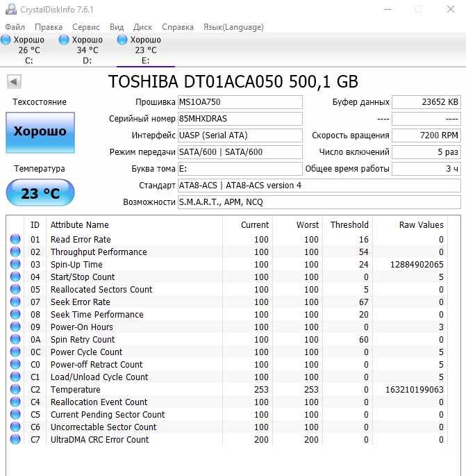Click status orb of Power Cycle Count
Viewport: 466px width, 476px height.
pyautogui.click(x=15, y=352)
